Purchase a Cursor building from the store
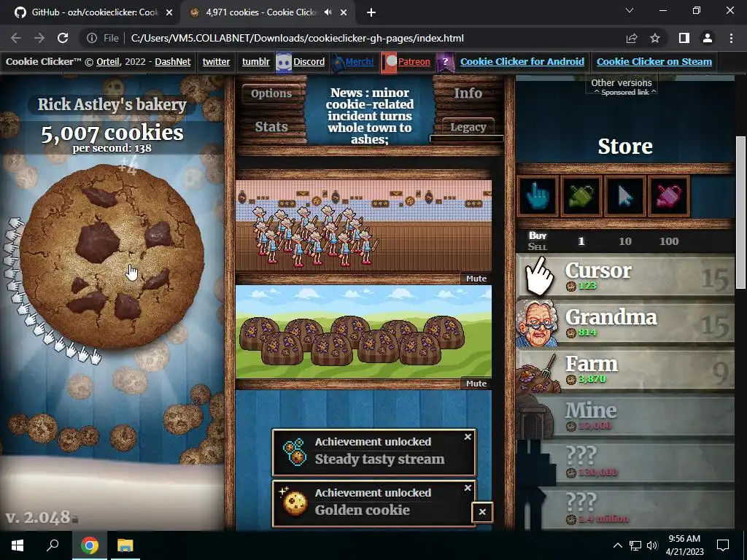Viewport: 747px width, 560px height. point(624,276)
